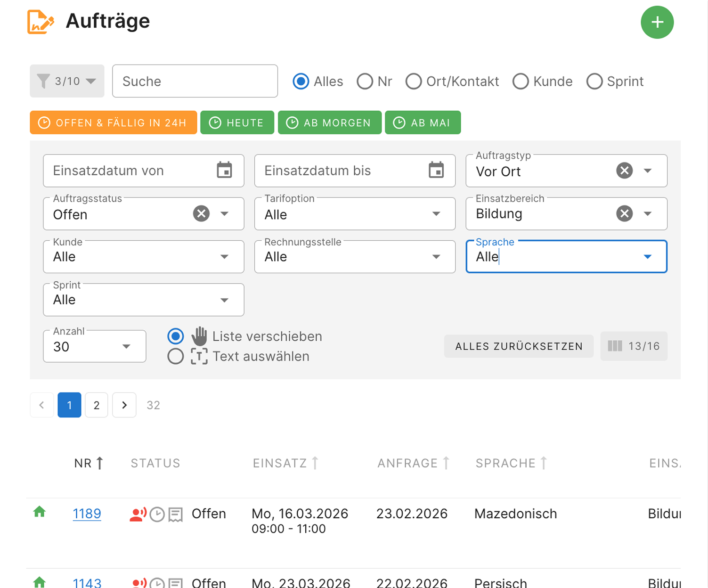Focus the Suche search field
708x588 pixels.
[x=195, y=81]
